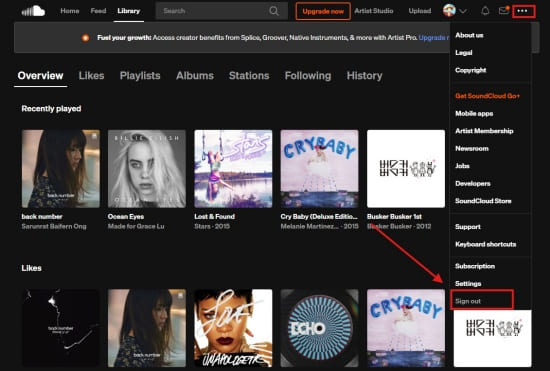Open Cry Baby cover in Likes row
The image size is (550, 371).
point(406,328)
